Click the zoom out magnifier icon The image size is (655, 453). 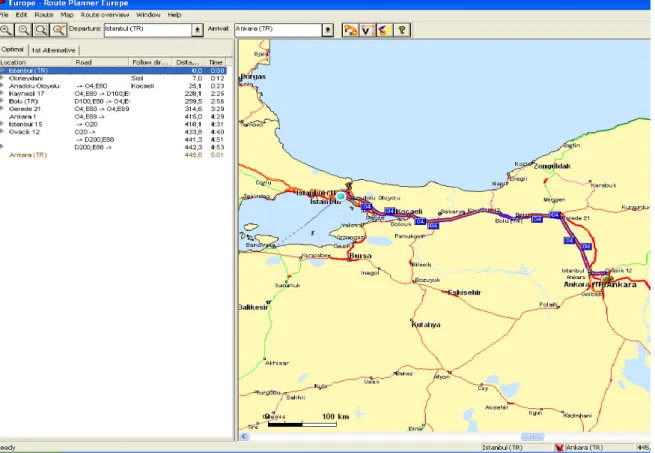pyautogui.click(x=23, y=30)
